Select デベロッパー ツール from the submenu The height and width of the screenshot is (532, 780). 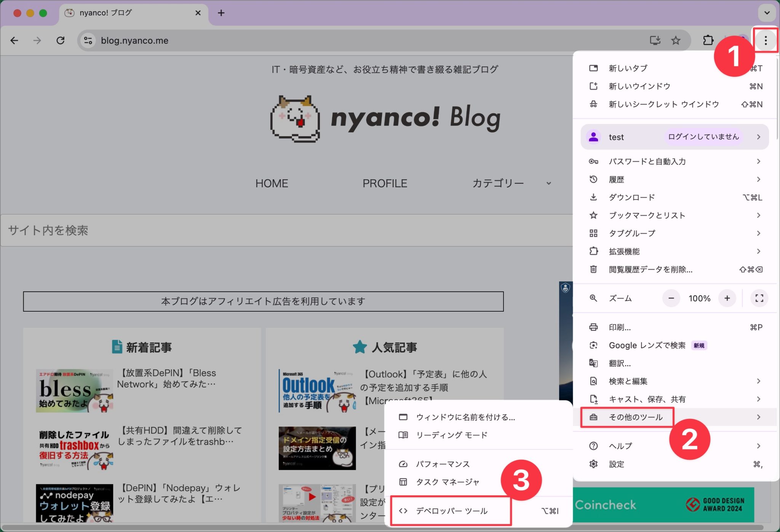[451, 511]
